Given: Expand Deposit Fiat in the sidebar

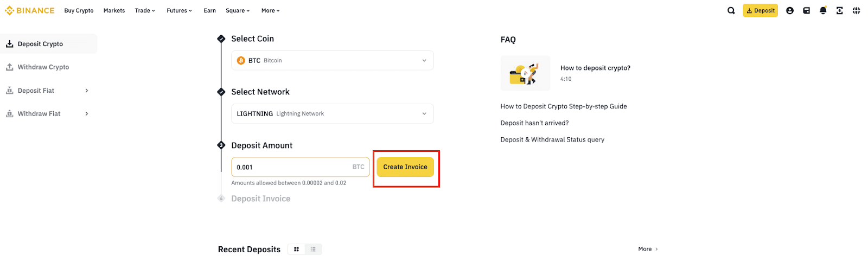Looking at the screenshot, I should click(48, 91).
